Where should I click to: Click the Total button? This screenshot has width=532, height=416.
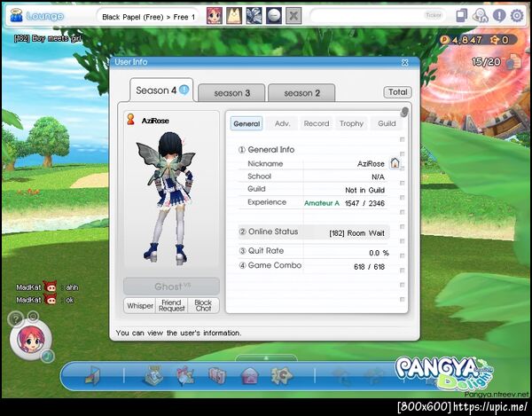(x=397, y=92)
